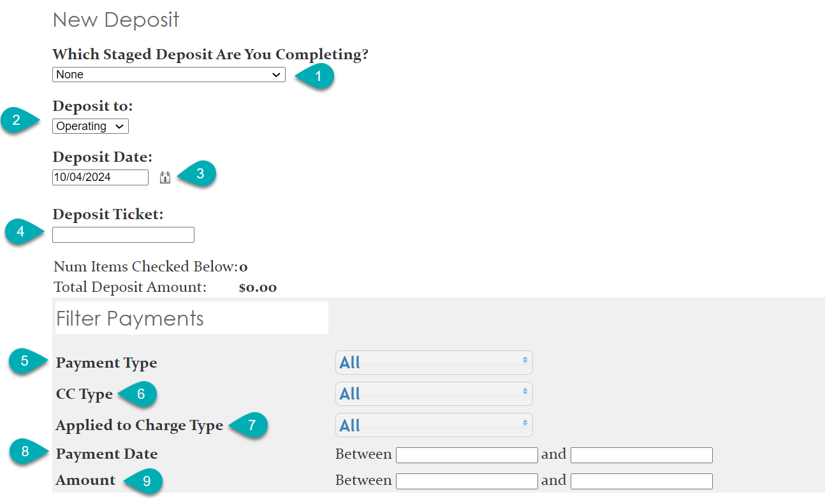Click the Deposit Date text field showing 10/04/2024
This screenshot has height=504, width=825.
(x=99, y=177)
